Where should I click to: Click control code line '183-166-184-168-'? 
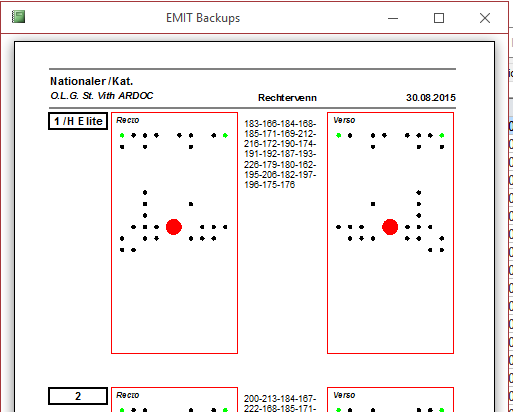click(x=280, y=124)
